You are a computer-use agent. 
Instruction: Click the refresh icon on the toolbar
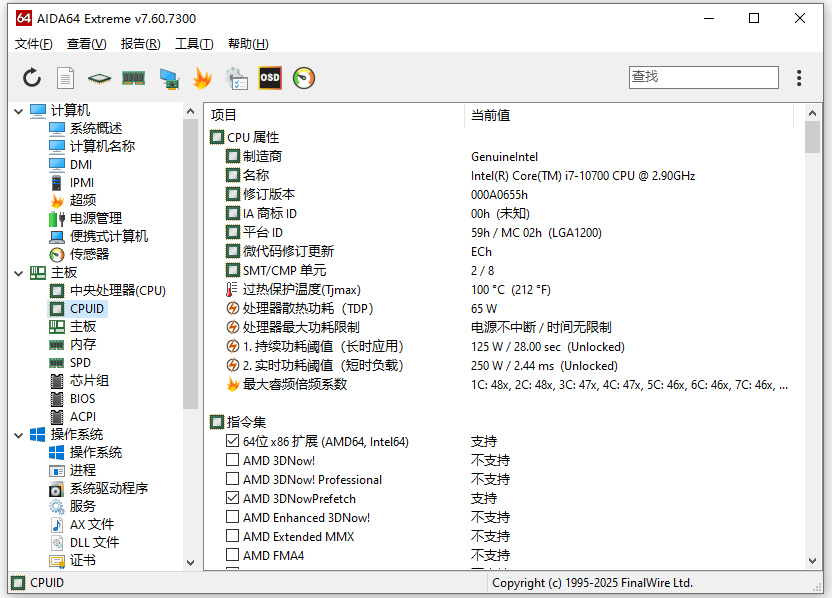coord(31,77)
